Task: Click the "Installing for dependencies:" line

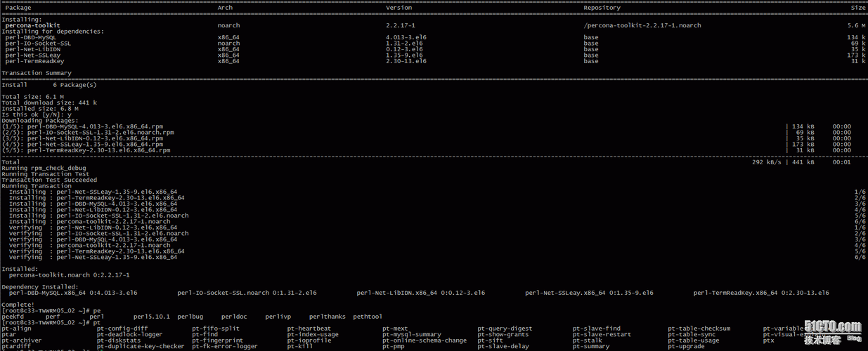Action: tap(53, 32)
